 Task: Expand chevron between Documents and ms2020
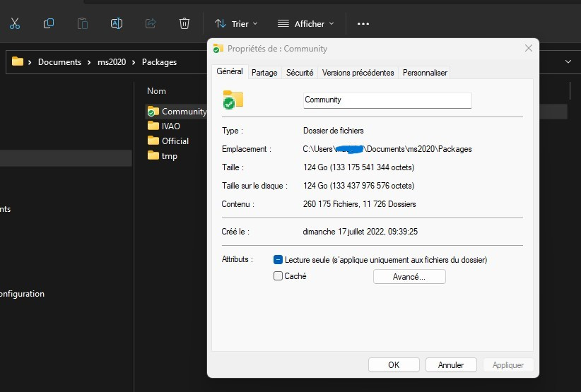point(89,62)
